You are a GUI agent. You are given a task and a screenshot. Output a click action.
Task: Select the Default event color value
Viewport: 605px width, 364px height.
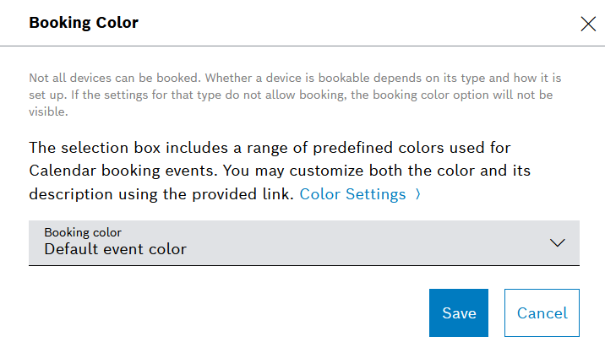115,249
